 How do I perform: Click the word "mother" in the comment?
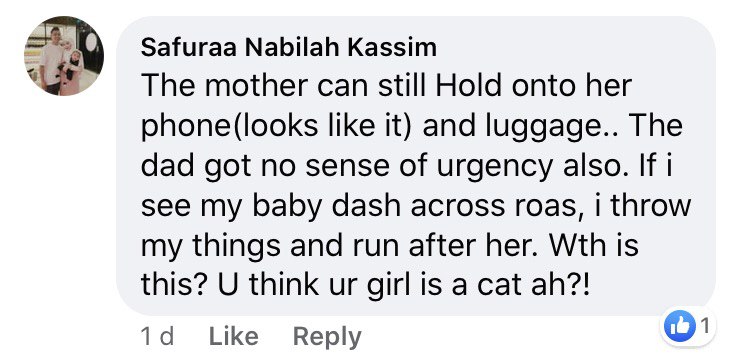coord(257,86)
